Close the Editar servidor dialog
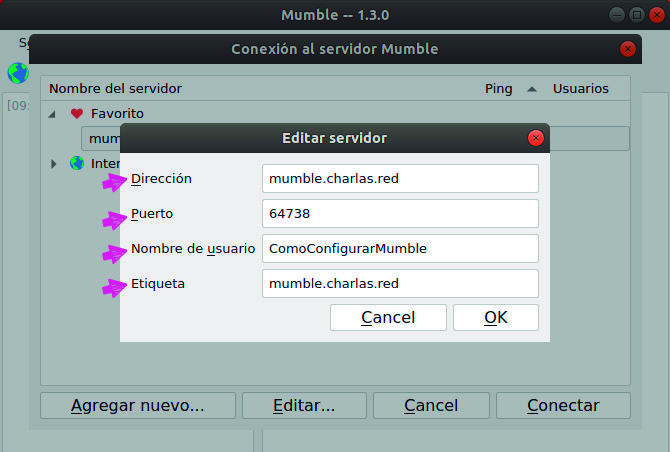The height and width of the screenshot is (452, 670). 535,138
